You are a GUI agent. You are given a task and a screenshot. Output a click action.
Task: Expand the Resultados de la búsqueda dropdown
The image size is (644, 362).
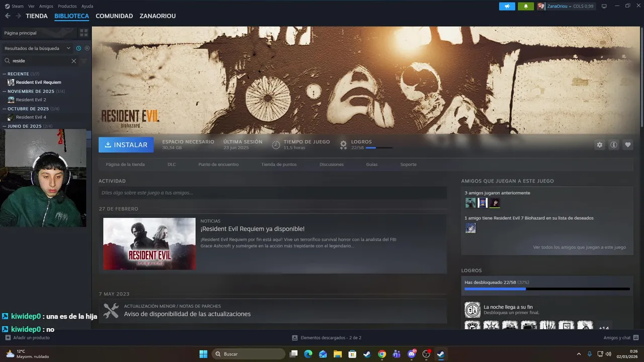click(x=38, y=48)
